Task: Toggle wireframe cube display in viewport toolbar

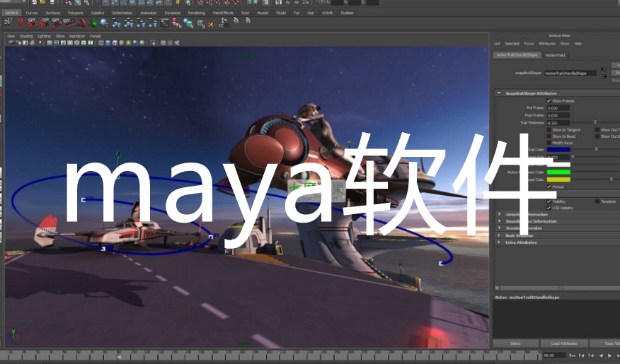Action: click(101, 42)
